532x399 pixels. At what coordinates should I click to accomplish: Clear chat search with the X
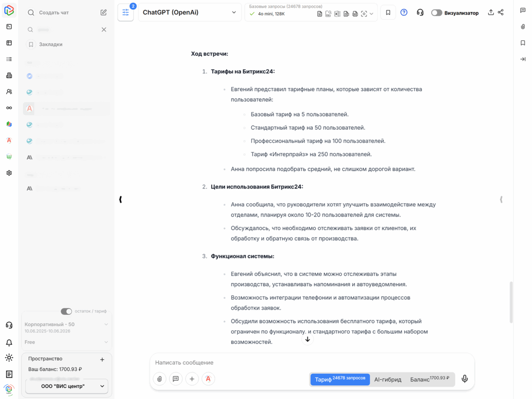pos(104,29)
